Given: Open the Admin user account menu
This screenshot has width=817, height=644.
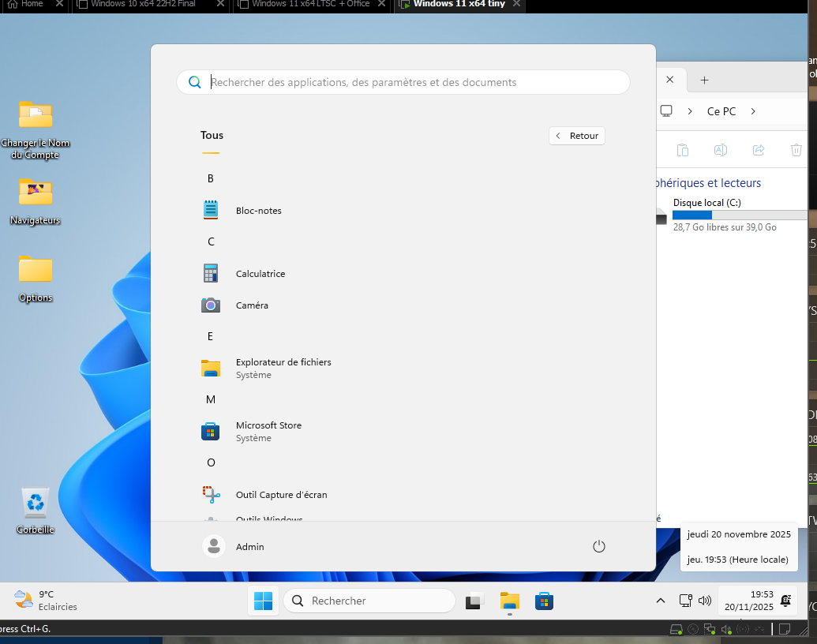Looking at the screenshot, I should [234, 546].
